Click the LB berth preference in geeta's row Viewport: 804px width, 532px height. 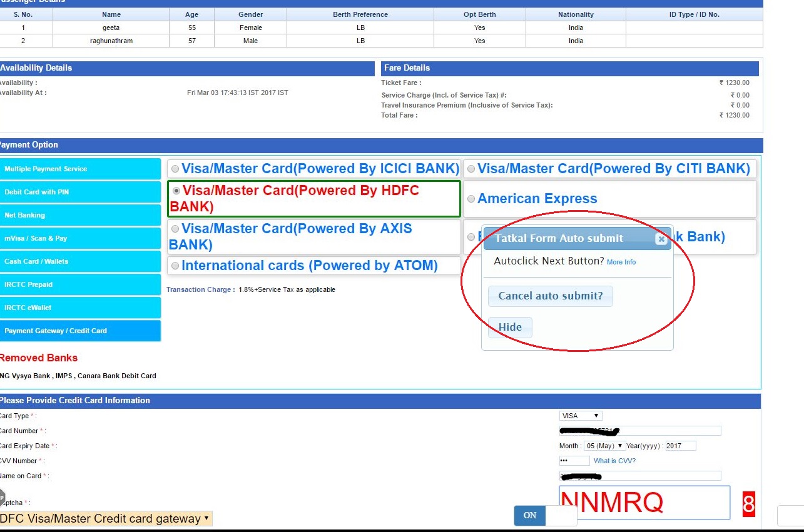tap(360, 28)
